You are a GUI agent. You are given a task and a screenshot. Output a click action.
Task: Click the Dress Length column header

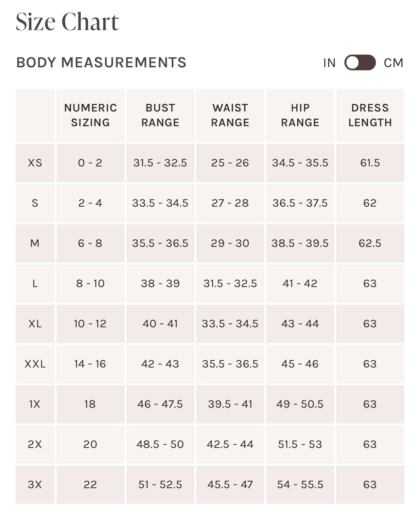[370, 115]
